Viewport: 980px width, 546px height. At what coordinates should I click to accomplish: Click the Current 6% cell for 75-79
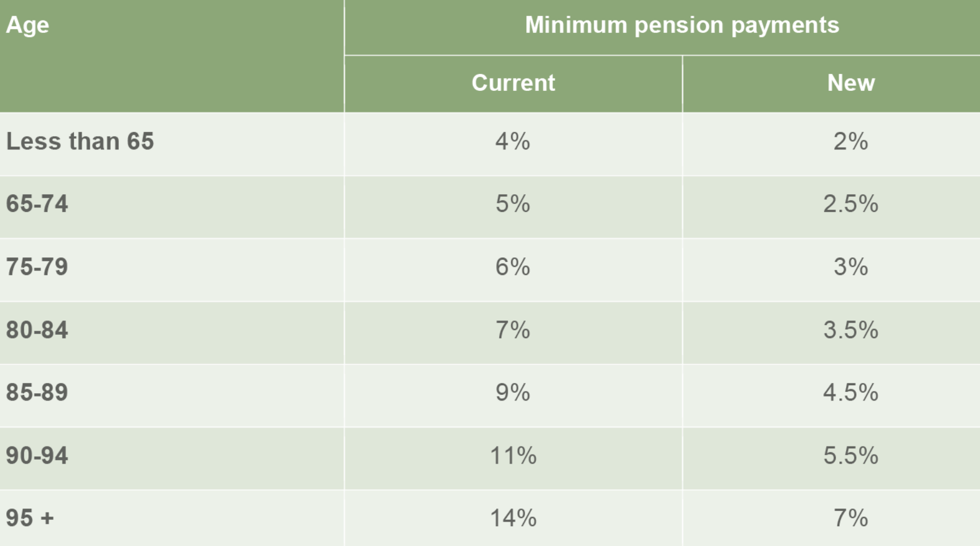[x=513, y=267]
